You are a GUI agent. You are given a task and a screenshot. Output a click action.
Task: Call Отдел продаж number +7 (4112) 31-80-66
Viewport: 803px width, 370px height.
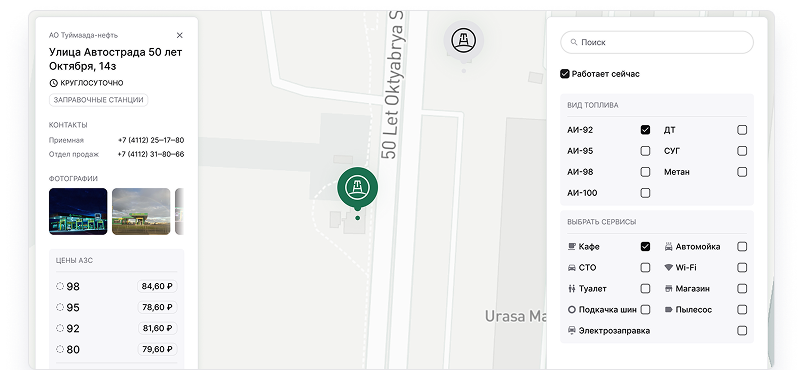pos(151,154)
